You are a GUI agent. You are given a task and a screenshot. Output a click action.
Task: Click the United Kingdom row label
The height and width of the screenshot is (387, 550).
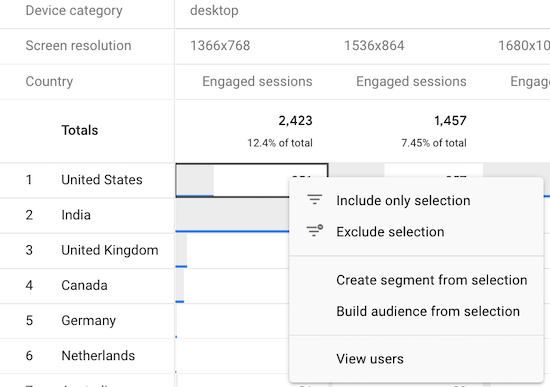click(110, 250)
